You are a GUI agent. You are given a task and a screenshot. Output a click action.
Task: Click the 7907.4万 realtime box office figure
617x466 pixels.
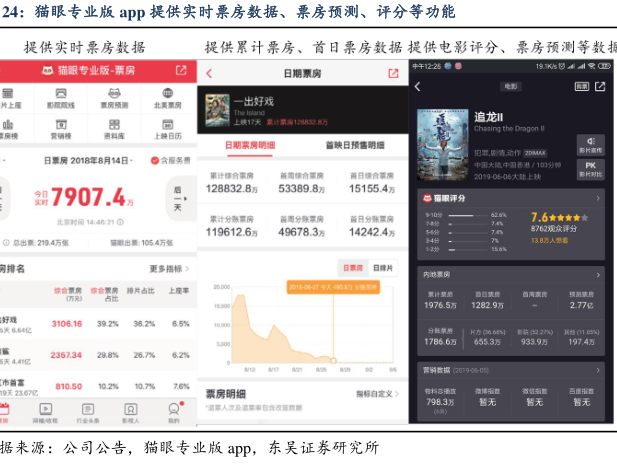pyautogui.click(x=92, y=197)
